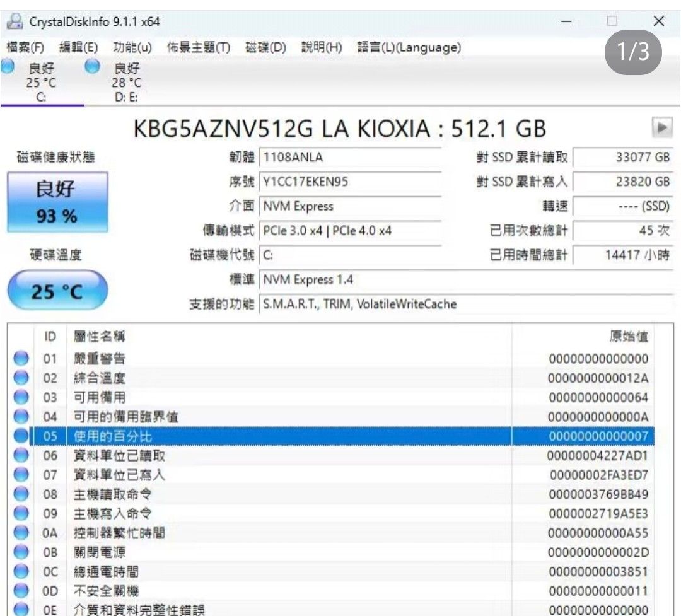Click raw value 0000002719A5E3

pos(598,514)
